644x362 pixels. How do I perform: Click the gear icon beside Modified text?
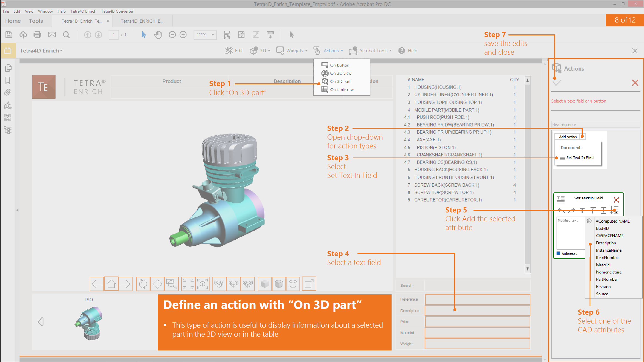589,221
